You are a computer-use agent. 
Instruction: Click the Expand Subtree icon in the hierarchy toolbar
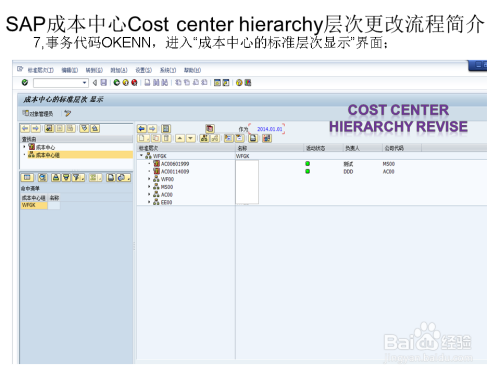[x=229, y=138]
